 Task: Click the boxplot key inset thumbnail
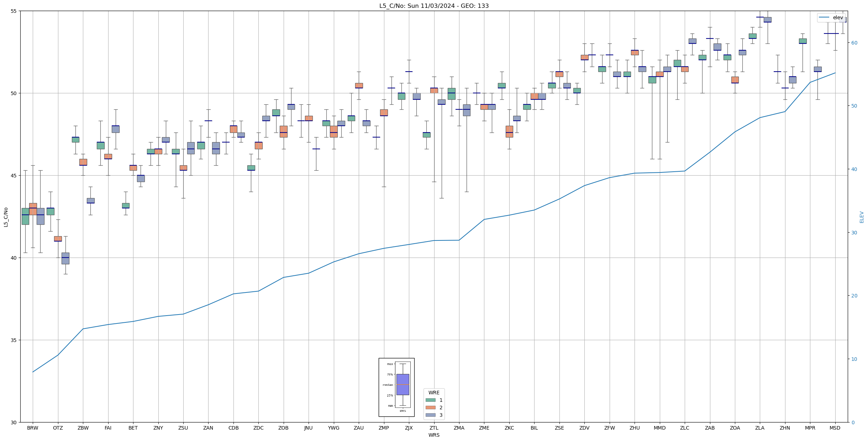point(396,387)
